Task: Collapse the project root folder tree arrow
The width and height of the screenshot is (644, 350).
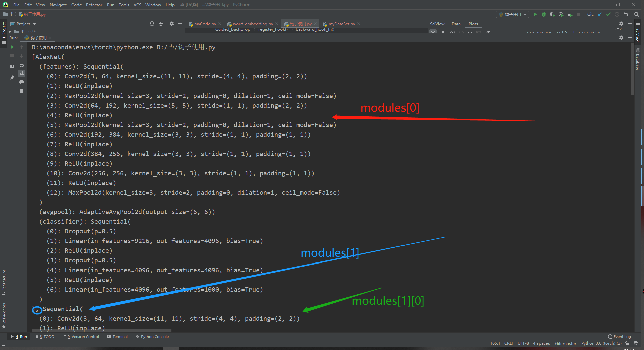Action: 10,32
